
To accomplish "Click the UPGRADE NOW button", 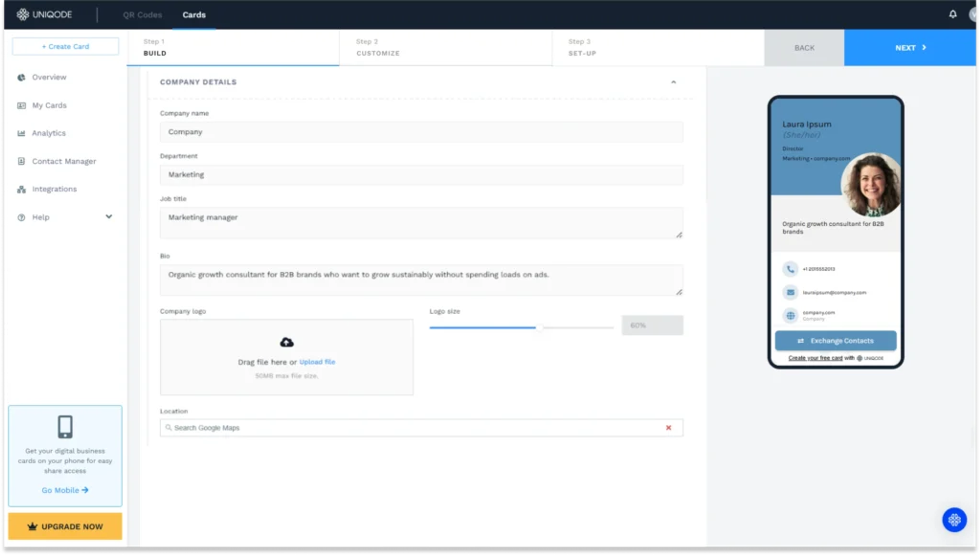I will (x=65, y=526).
